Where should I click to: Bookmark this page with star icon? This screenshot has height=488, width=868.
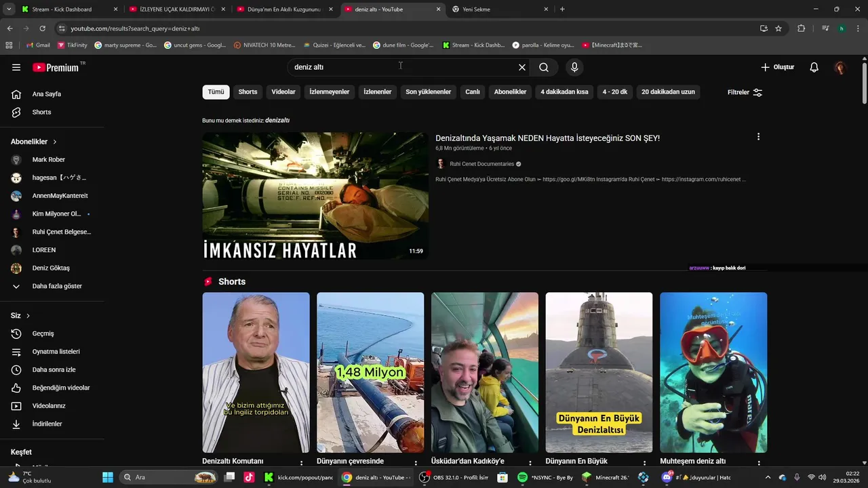[x=778, y=28]
